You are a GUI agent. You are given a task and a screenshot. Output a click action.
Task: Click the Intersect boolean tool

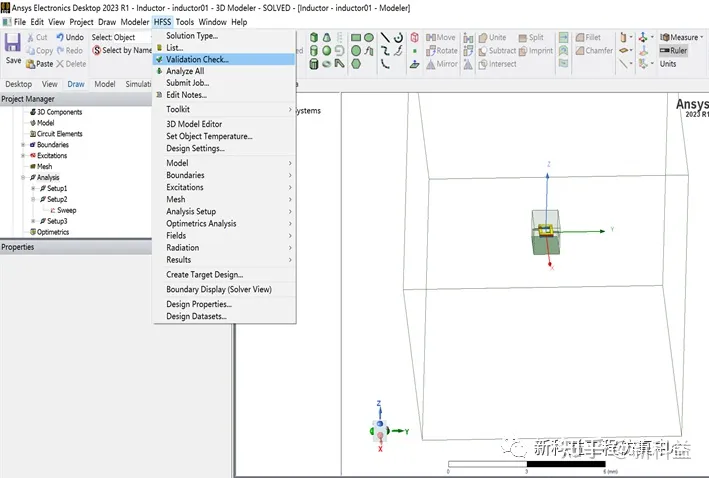tap(497, 64)
